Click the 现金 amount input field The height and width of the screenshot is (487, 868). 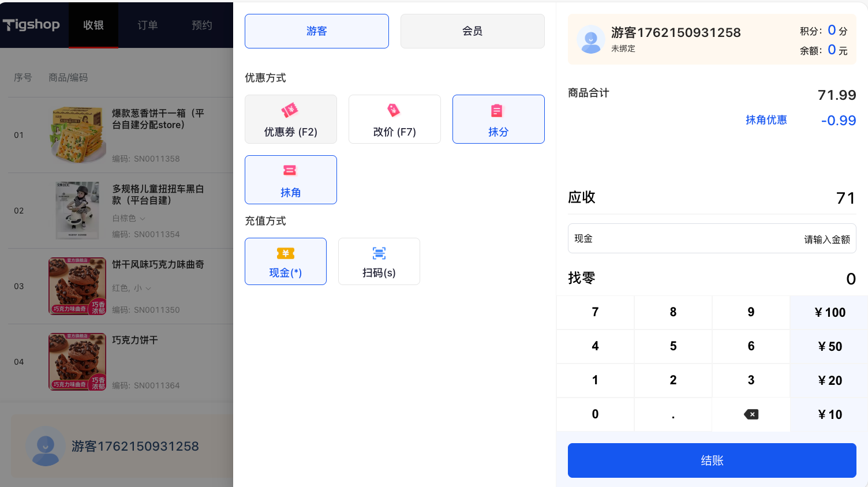712,239
